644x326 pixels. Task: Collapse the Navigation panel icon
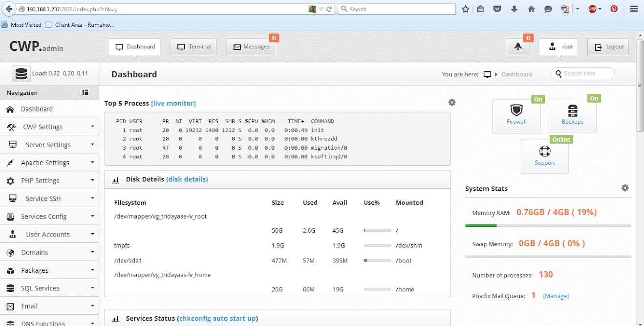coord(86,92)
